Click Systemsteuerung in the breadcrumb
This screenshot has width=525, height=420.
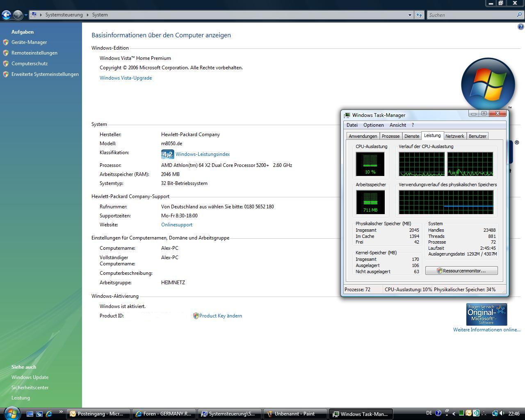[64, 15]
